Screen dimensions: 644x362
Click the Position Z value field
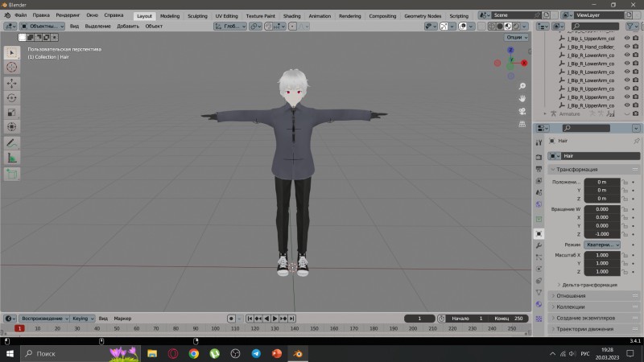(x=602, y=198)
